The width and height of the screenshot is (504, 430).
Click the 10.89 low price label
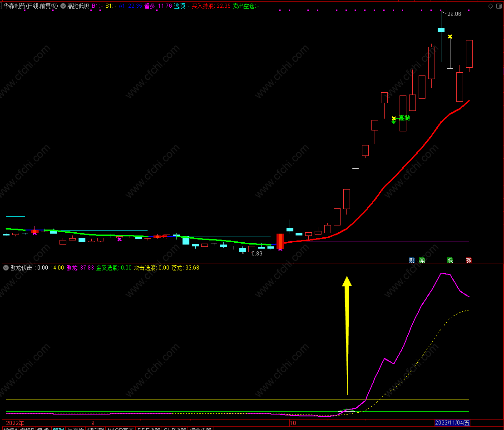(x=255, y=254)
